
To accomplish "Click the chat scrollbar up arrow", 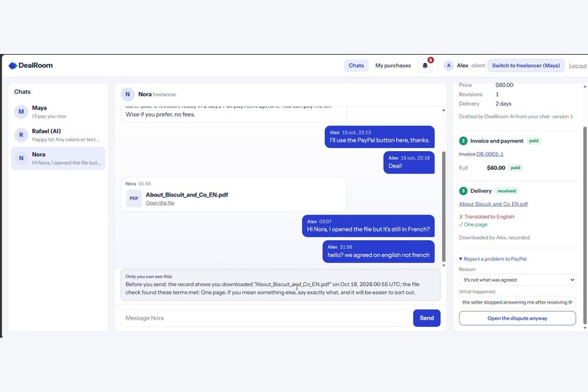I will (444, 110).
